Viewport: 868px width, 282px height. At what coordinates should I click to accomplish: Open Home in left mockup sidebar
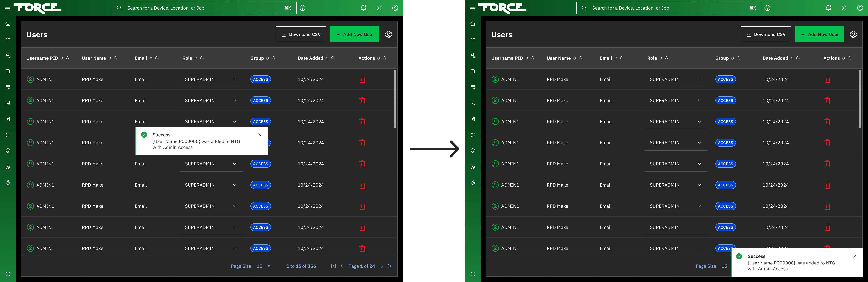[x=8, y=24]
